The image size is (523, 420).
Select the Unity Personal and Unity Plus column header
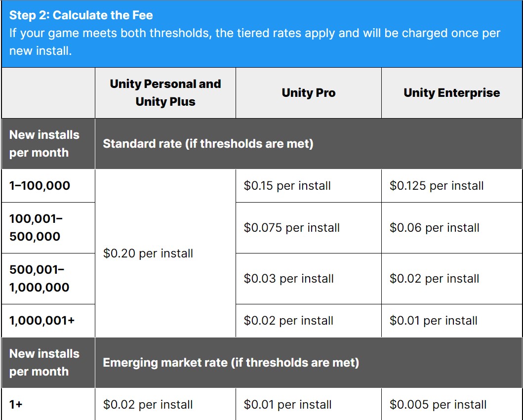165,93
